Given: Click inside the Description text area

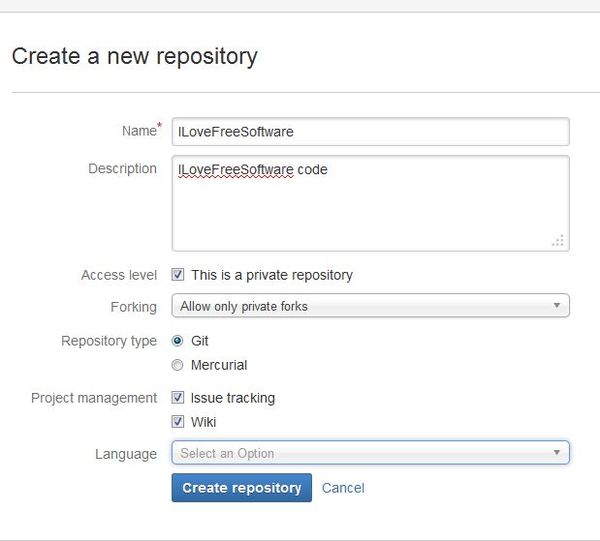Looking at the screenshot, I should (x=370, y=203).
